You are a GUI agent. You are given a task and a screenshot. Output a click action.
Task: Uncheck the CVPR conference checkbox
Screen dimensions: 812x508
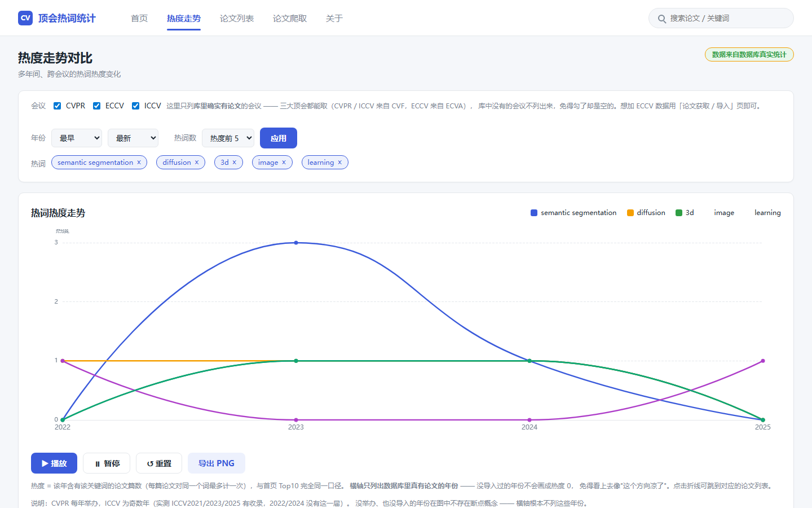click(57, 106)
